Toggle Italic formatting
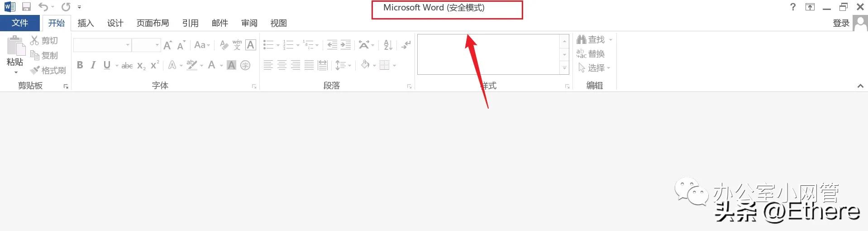Image resolution: width=868 pixels, height=231 pixels. pyautogui.click(x=93, y=65)
